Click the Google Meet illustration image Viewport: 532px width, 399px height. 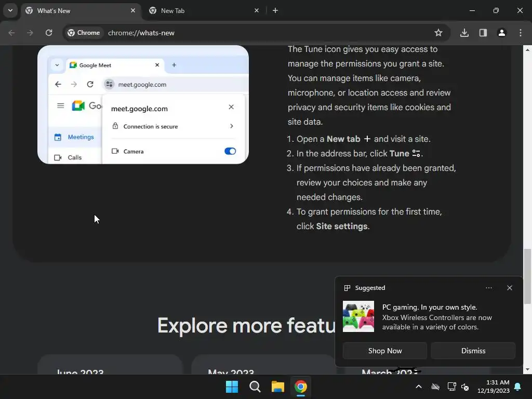point(143,104)
